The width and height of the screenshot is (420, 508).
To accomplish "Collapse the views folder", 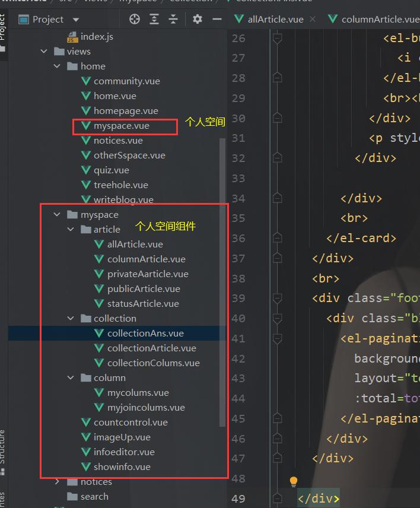I will click(44, 51).
